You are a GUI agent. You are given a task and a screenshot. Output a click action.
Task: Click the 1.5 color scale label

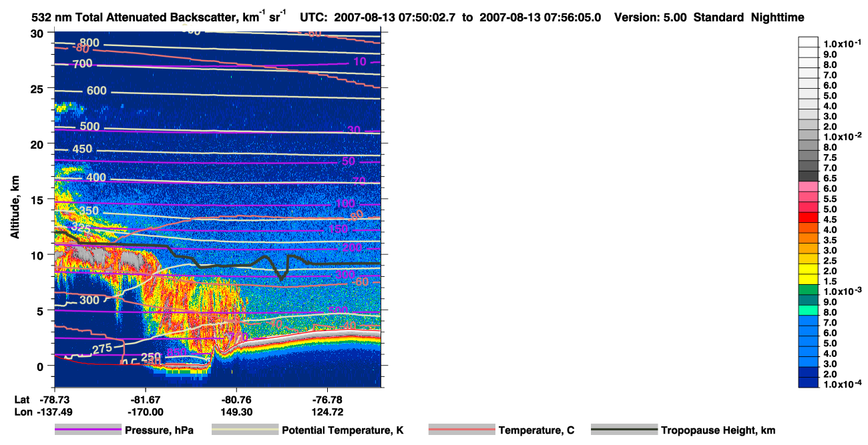pos(831,281)
